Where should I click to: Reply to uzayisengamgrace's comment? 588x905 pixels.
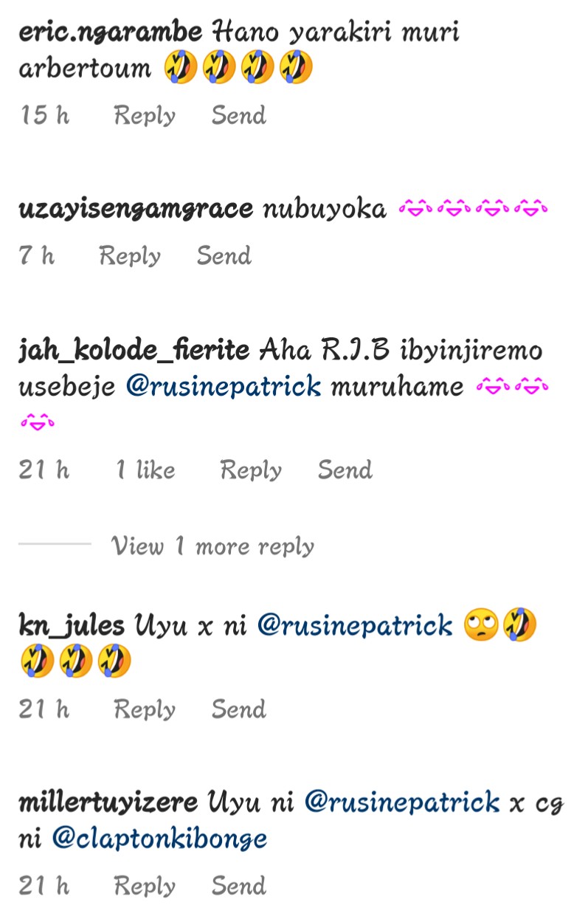(130, 255)
